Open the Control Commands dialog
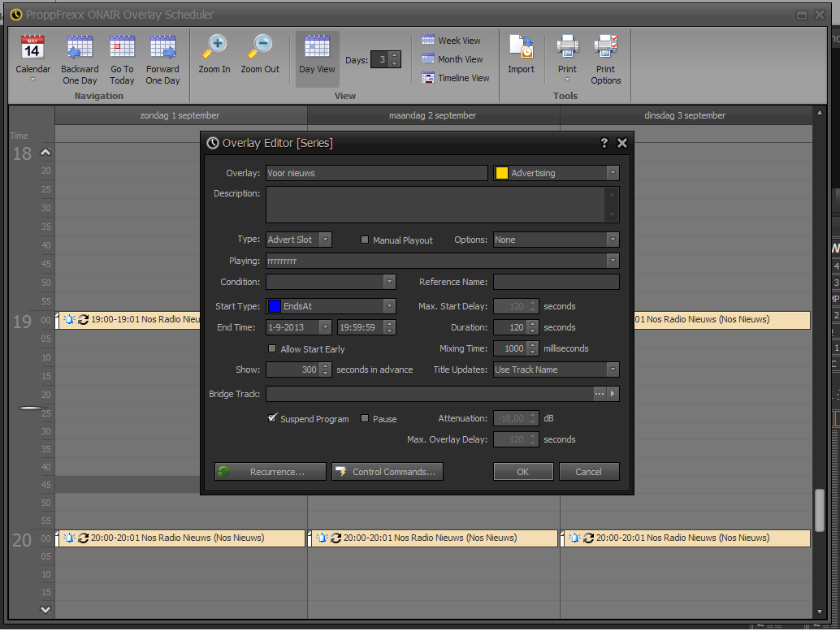Viewport: 840px width, 631px height. (387, 472)
